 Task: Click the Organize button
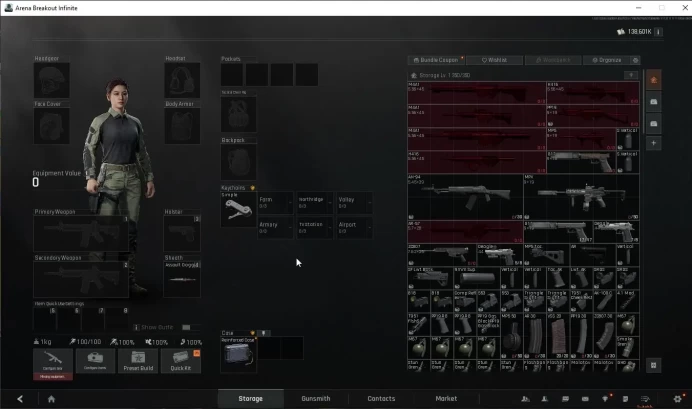click(607, 60)
